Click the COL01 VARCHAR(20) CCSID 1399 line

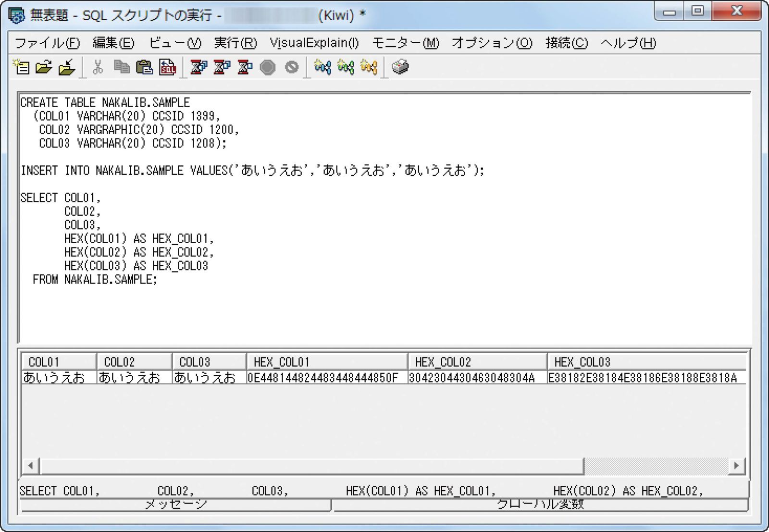pyautogui.click(x=127, y=116)
